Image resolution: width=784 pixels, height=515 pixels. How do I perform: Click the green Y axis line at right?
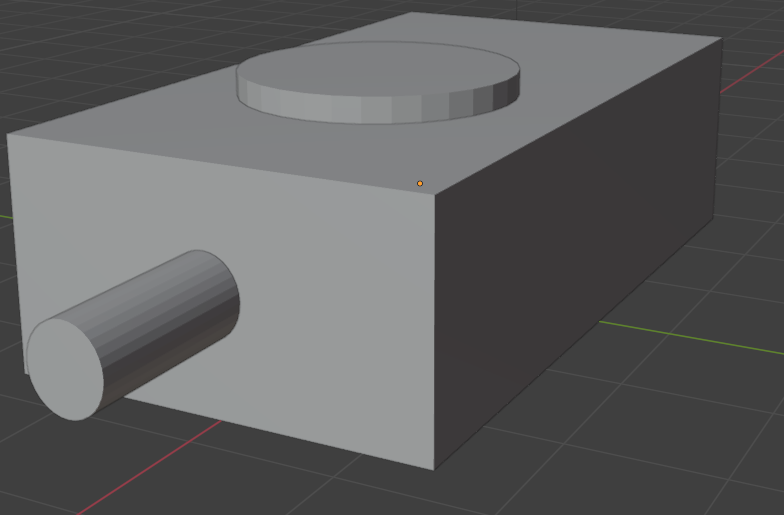[692, 338]
